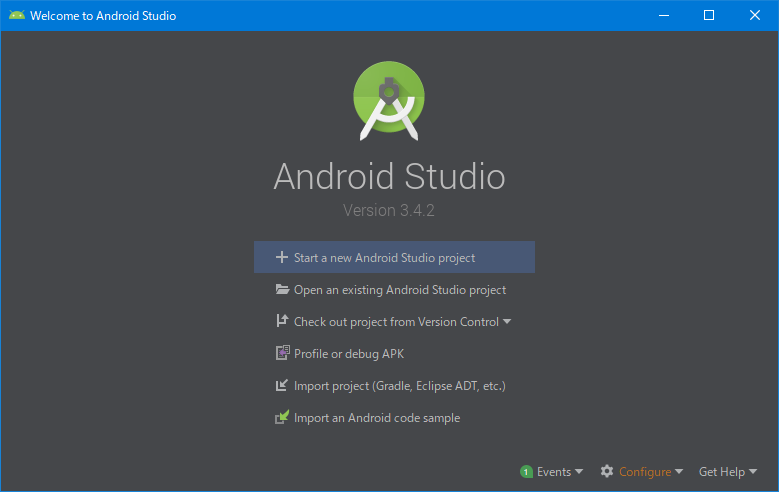
Task: Click the Welcome to Android Studio window title
Action: click(103, 16)
